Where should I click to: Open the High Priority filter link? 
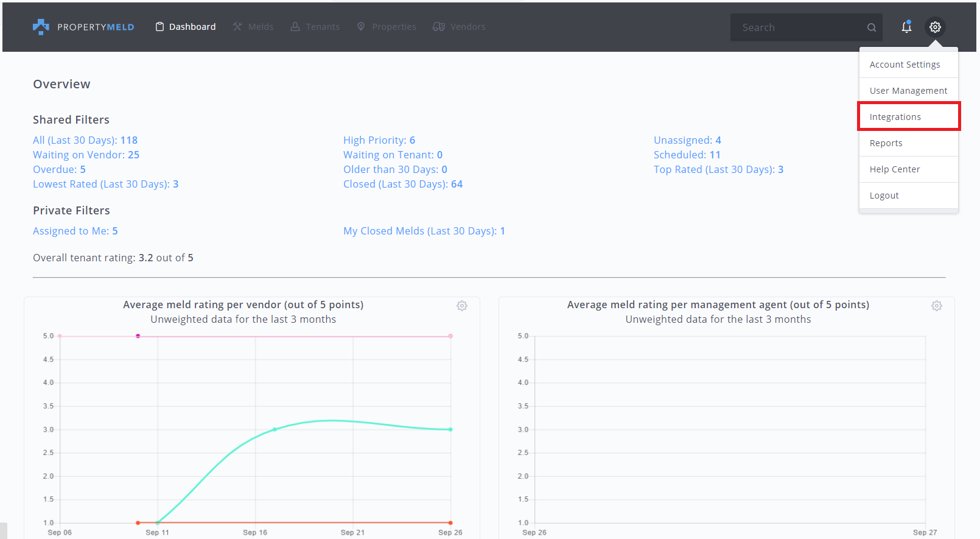pyautogui.click(x=379, y=140)
